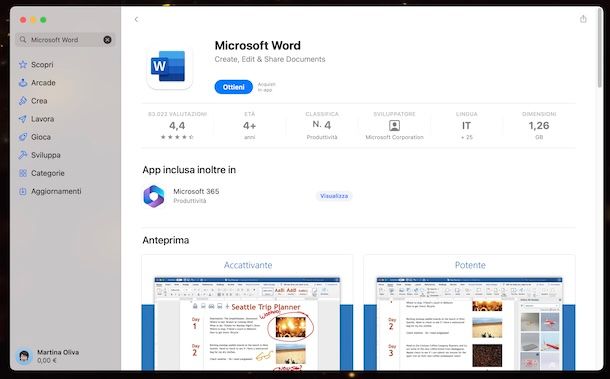Click the 1,26 GB size info
Screen dimensions: 610x379
539,126
